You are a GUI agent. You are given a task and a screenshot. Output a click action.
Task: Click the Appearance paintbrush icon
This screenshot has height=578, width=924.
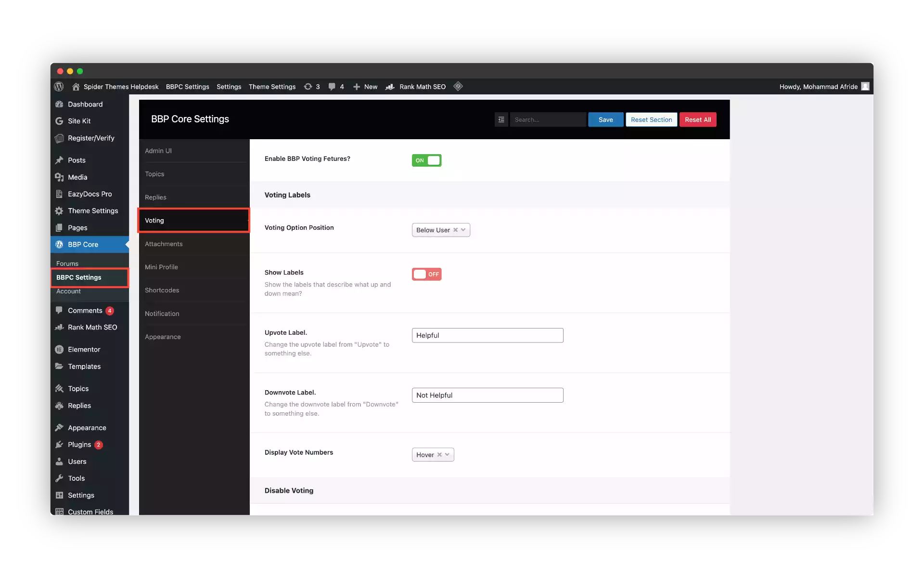[59, 427]
